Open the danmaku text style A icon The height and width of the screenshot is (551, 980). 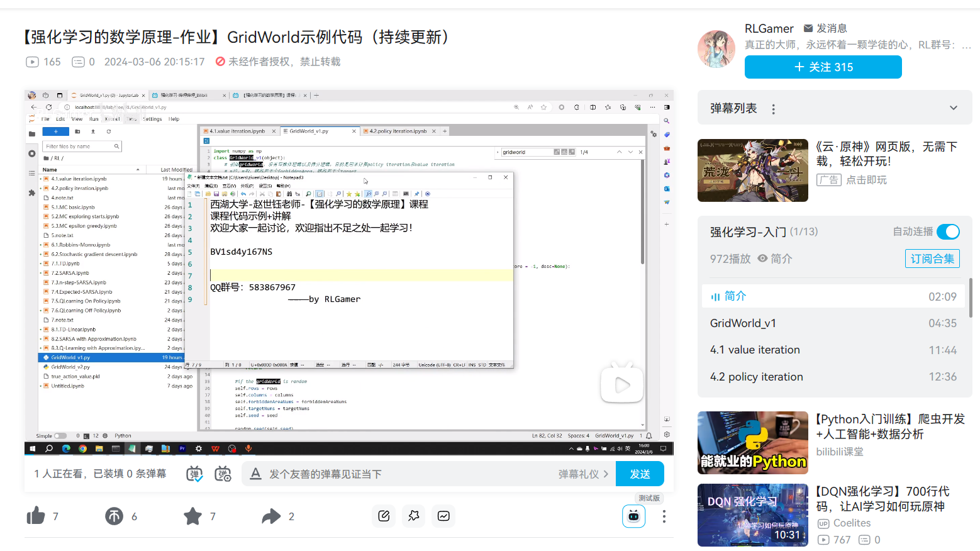pyautogui.click(x=255, y=474)
